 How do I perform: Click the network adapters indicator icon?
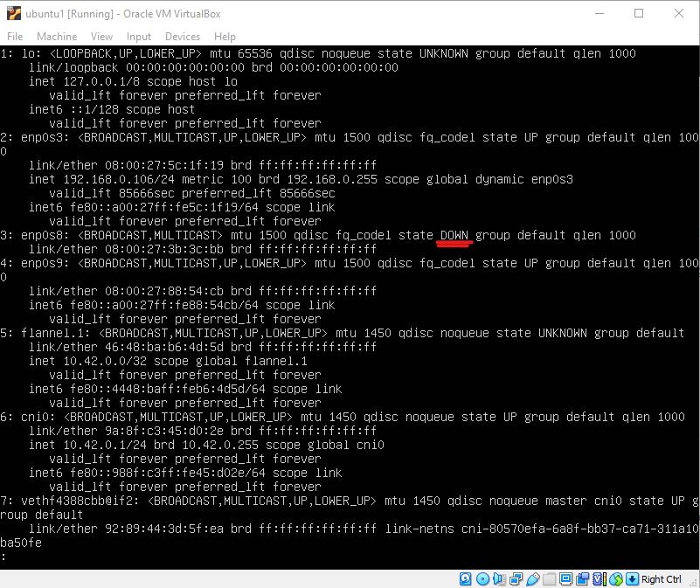[516, 579]
